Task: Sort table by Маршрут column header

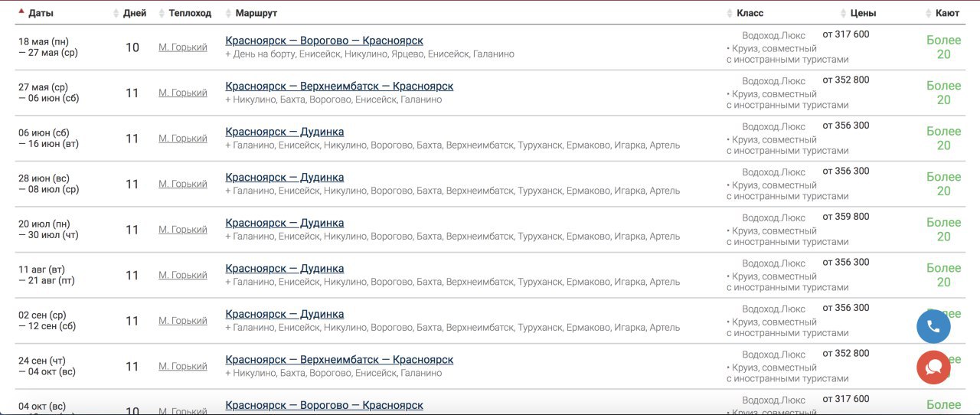Action: [x=256, y=13]
